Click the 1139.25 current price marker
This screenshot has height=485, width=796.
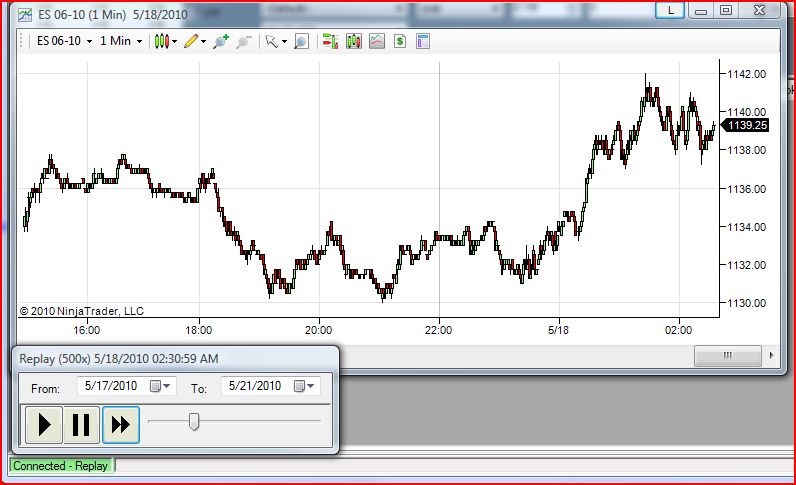coord(745,125)
